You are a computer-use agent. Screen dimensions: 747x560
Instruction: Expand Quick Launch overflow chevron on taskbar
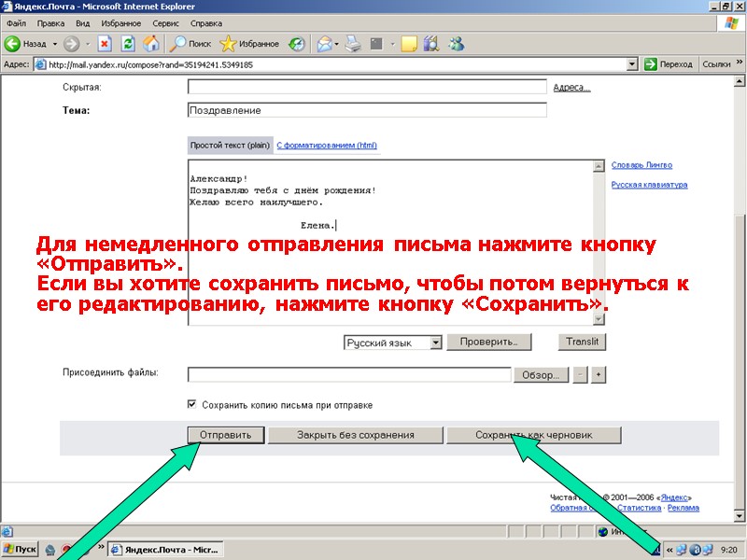101,546
